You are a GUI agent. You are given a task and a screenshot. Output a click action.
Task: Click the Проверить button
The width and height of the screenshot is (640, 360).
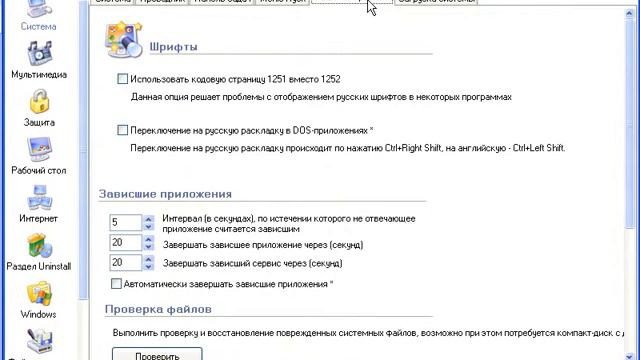[157, 355]
